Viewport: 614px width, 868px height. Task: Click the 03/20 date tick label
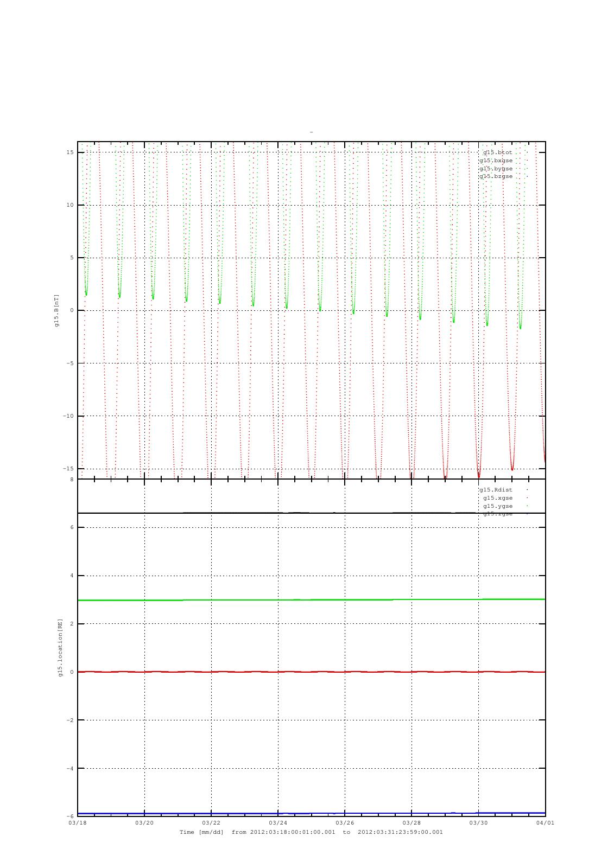pos(144,823)
